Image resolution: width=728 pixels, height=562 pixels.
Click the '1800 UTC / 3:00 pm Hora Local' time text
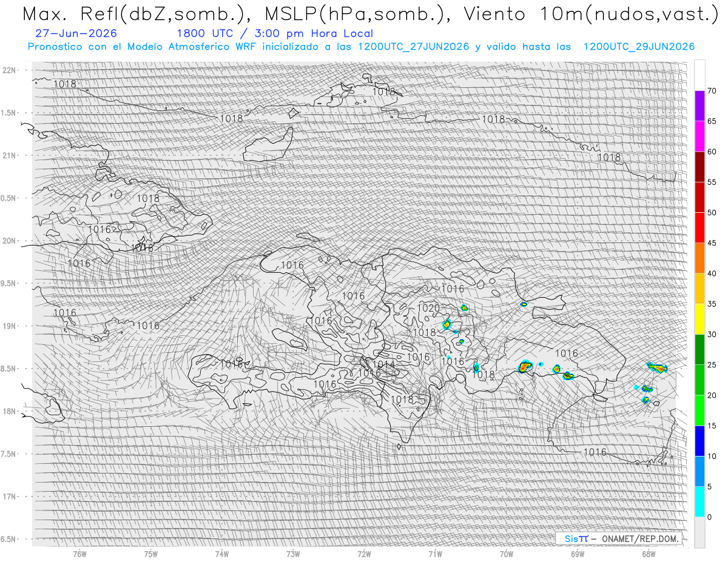tap(275, 34)
